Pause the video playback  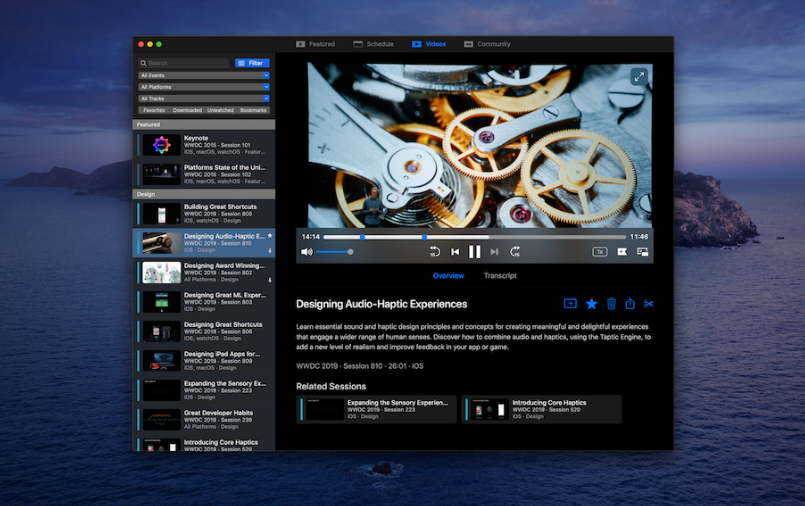474,252
